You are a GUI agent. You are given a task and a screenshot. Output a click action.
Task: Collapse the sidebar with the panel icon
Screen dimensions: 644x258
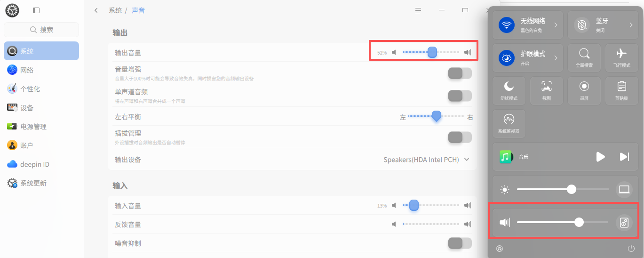click(36, 10)
